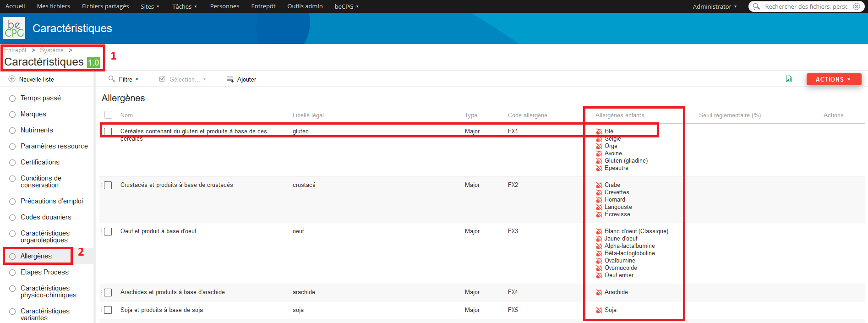The width and height of the screenshot is (868, 323).
Task: Click the 1.0 version badge
Action: click(x=93, y=62)
